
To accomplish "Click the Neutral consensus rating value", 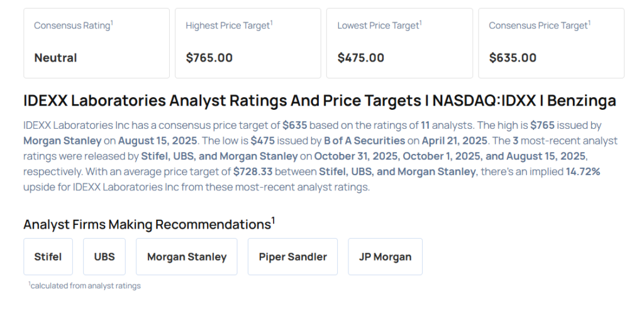I will click(55, 58).
